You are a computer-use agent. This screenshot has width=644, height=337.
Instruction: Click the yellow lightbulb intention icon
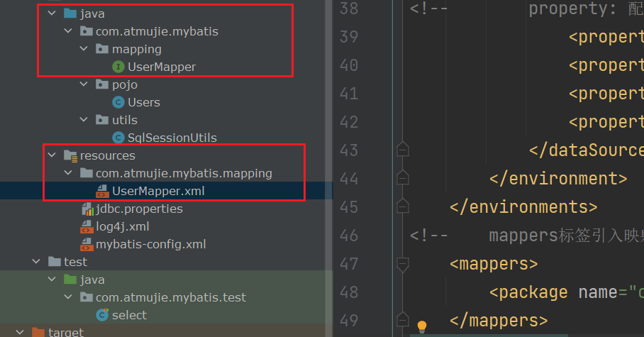pyautogui.click(x=421, y=326)
